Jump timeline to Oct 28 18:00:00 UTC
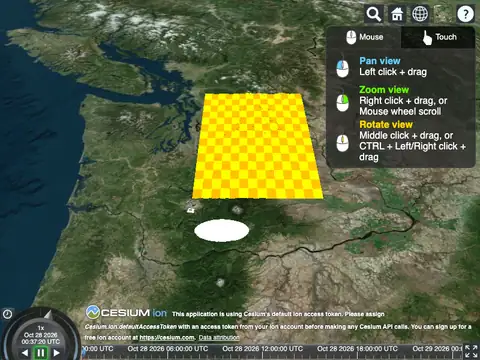This screenshot has width=480, height=360. click(357, 349)
